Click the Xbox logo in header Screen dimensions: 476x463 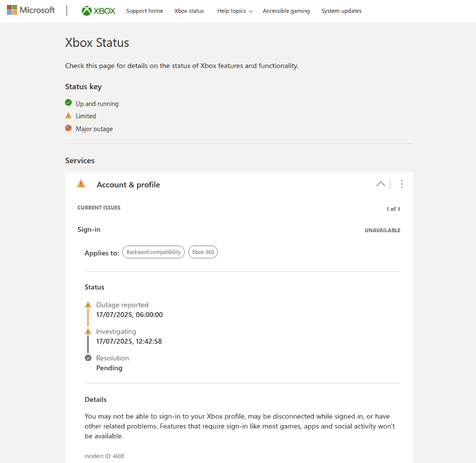(99, 11)
